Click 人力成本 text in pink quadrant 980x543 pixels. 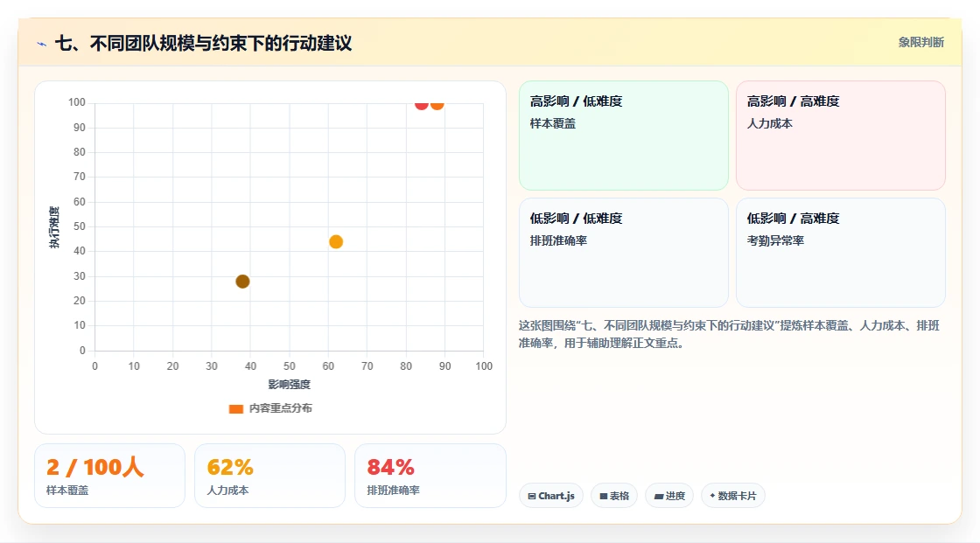click(769, 123)
